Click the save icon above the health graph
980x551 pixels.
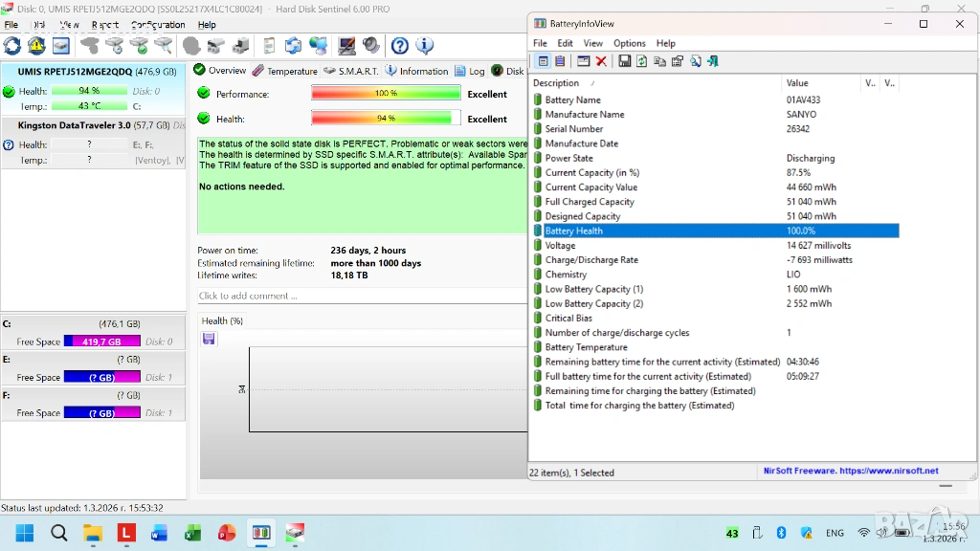pyautogui.click(x=209, y=339)
